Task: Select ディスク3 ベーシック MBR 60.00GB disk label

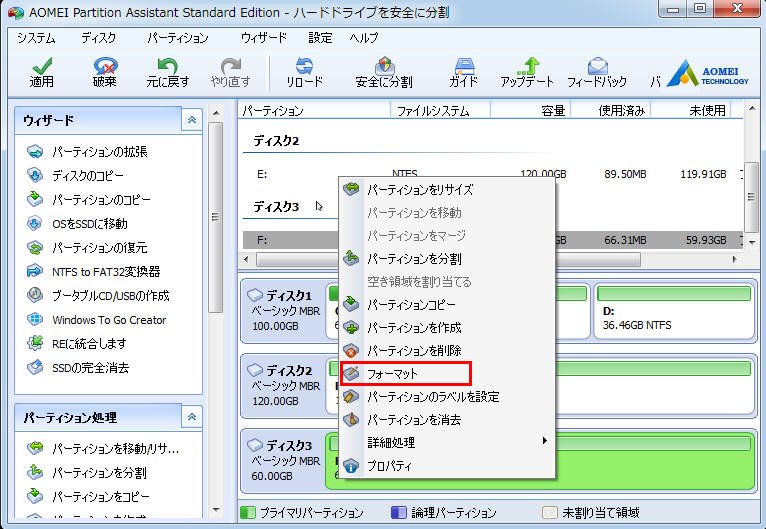Action: coord(285,461)
